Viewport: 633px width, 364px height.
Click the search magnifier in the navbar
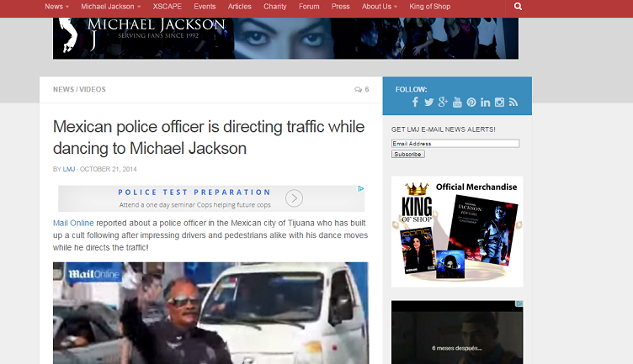pyautogui.click(x=518, y=7)
